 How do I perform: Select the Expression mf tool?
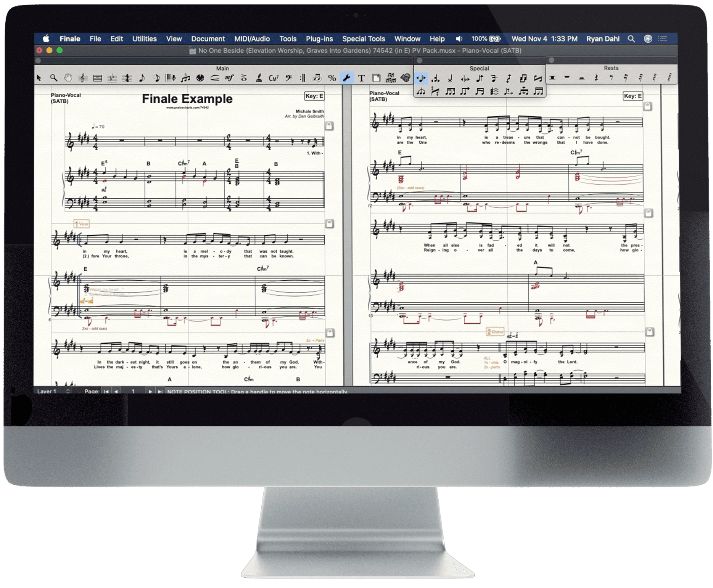(229, 78)
